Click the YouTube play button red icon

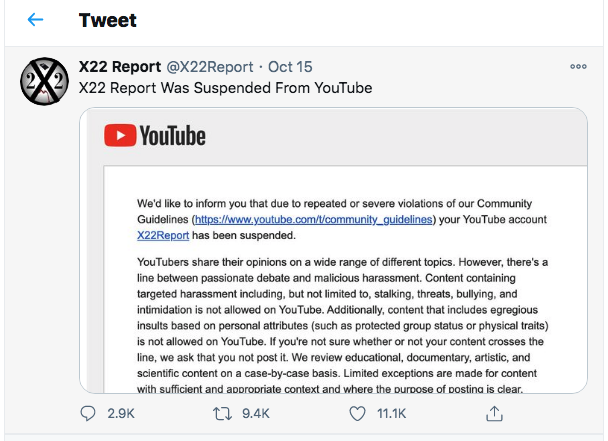[120, 135]
